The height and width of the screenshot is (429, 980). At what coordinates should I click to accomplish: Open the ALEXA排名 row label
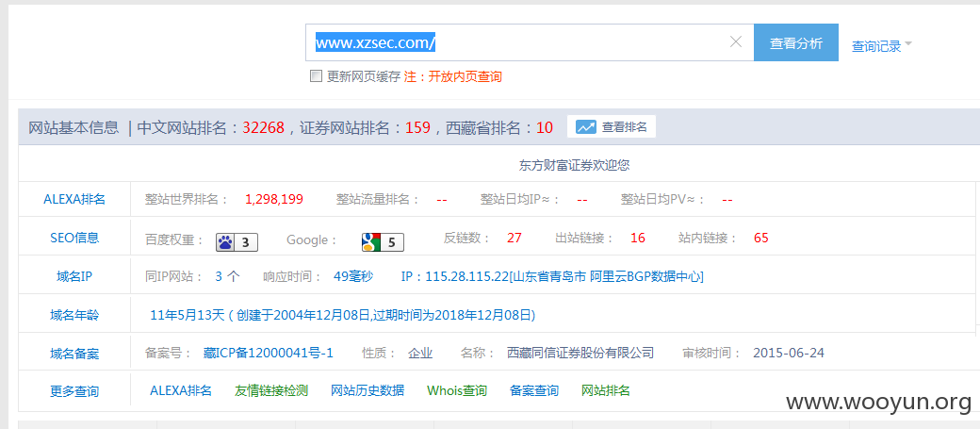point(74,199)
